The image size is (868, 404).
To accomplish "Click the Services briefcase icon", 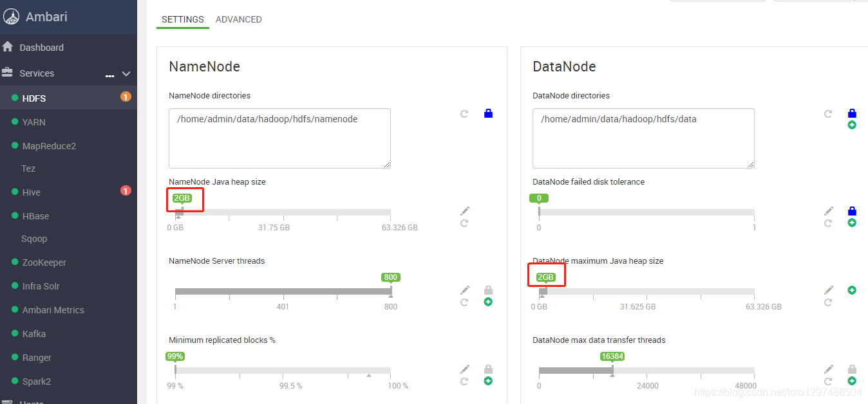I will click(8, 73).
